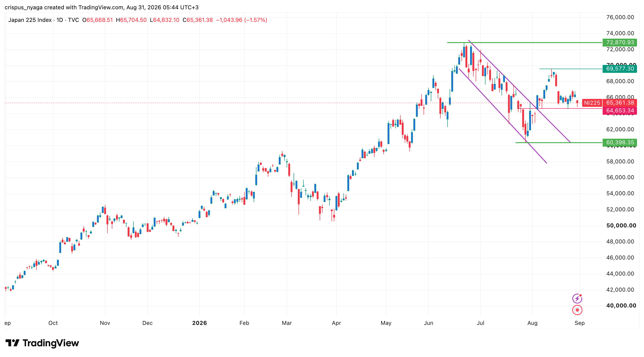Click the green 60,398.35 price label
Screen dimensions: 644x357
coord(620,142)
